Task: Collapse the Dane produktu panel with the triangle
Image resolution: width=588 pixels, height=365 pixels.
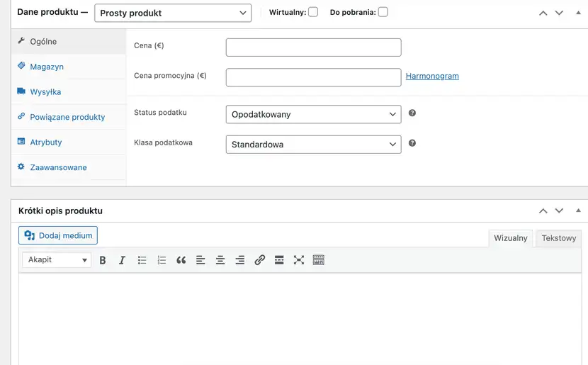Action: [x=578, y=13]
